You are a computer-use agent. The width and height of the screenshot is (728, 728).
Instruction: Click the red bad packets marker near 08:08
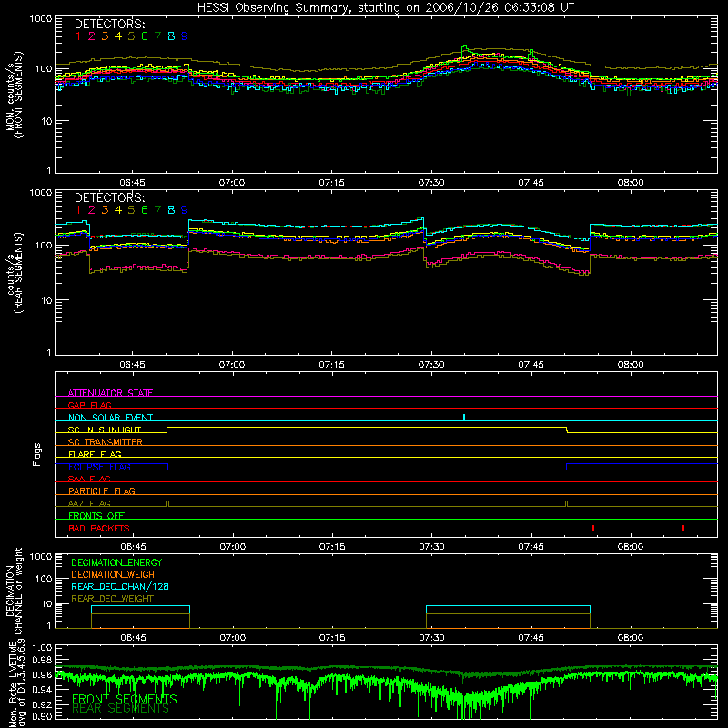[683, 528]
